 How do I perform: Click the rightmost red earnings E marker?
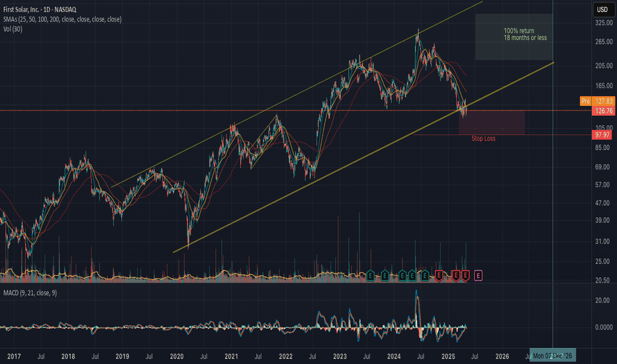coord(465,275)
